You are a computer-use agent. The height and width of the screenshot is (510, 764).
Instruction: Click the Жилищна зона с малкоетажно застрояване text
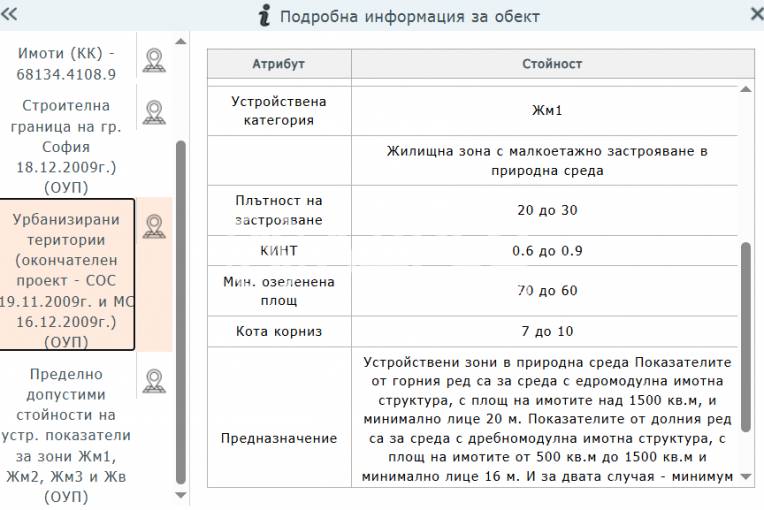(x=547, y=161)
